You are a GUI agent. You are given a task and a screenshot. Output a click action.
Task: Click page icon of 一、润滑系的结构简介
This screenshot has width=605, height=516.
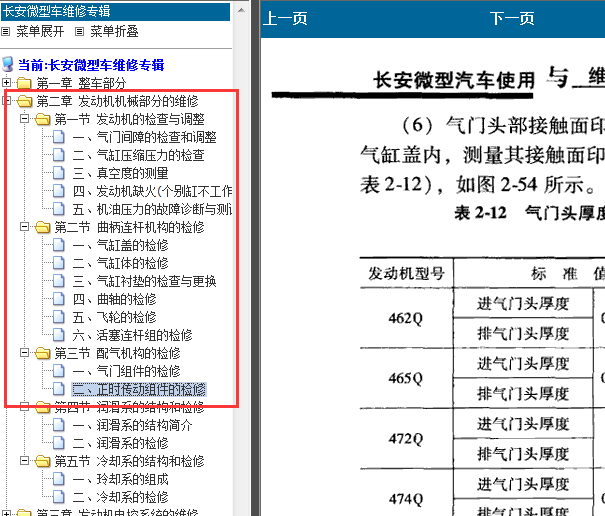59,425
